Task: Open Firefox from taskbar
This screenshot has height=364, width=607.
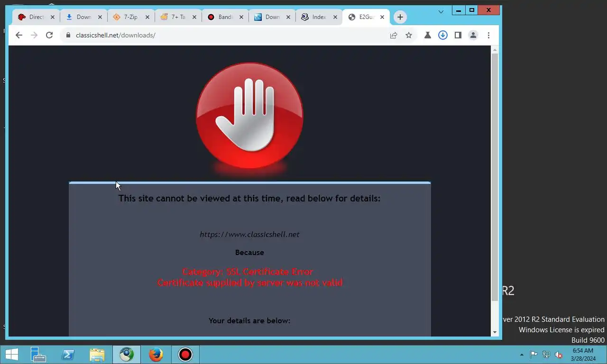Action: tap(156, 355)
